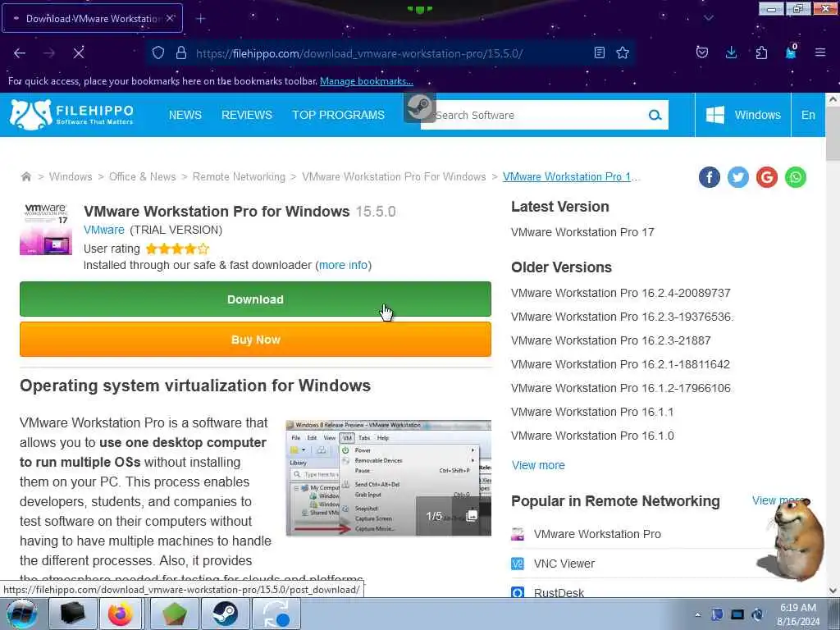840x630 pixels.
Task: Share the page via Google icon
Action: (x=767, y=177)
